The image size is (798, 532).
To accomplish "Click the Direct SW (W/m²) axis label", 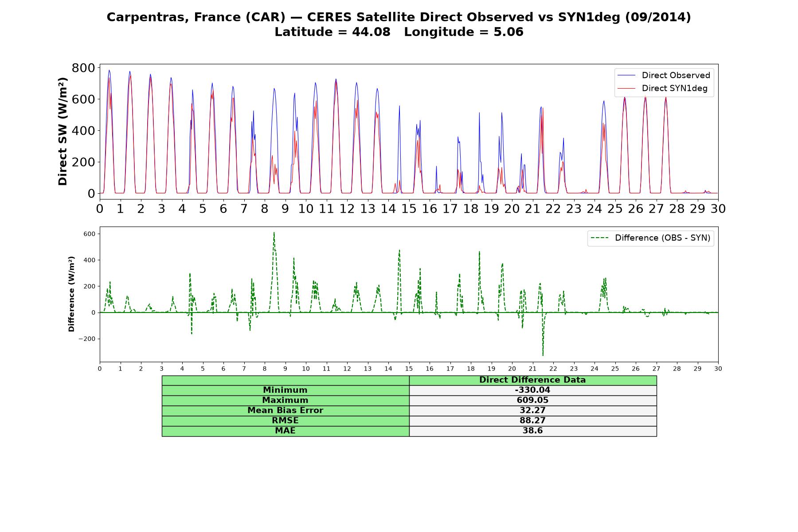I will point(63,132).
